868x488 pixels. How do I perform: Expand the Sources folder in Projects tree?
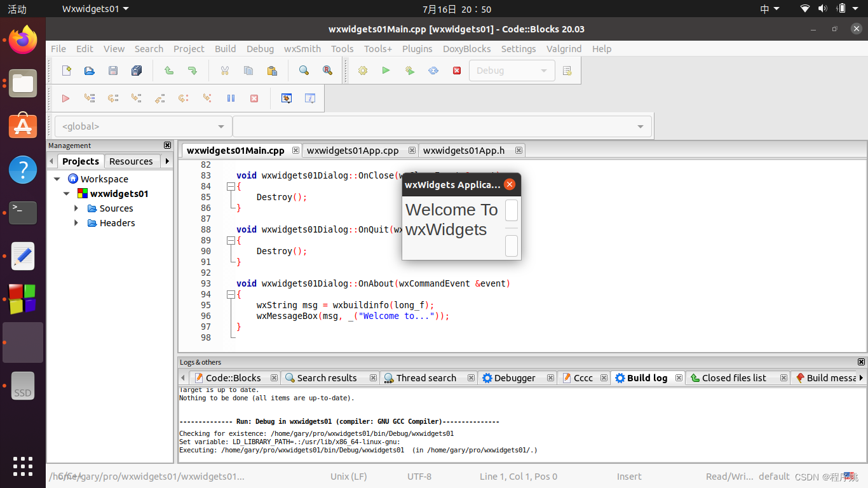pyautogui.click(x=76, y=208)
